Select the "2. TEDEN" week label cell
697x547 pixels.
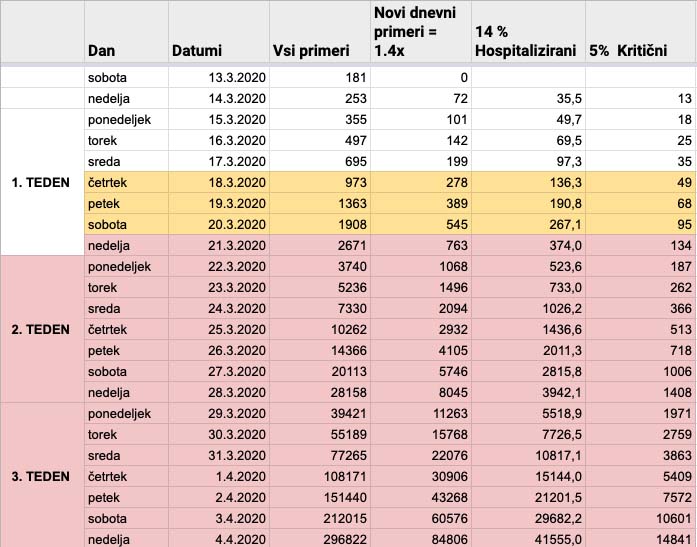pos(41,328)
